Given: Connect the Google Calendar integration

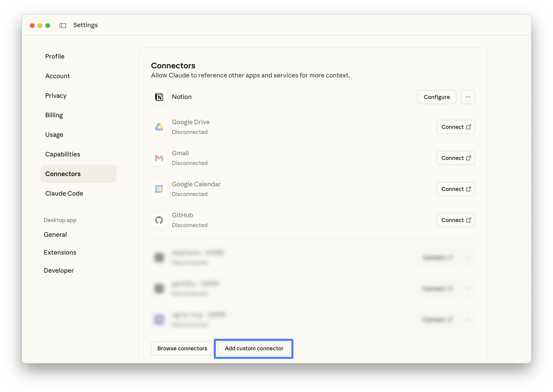Looking at the screenshot, I should (x=455, y=189).
